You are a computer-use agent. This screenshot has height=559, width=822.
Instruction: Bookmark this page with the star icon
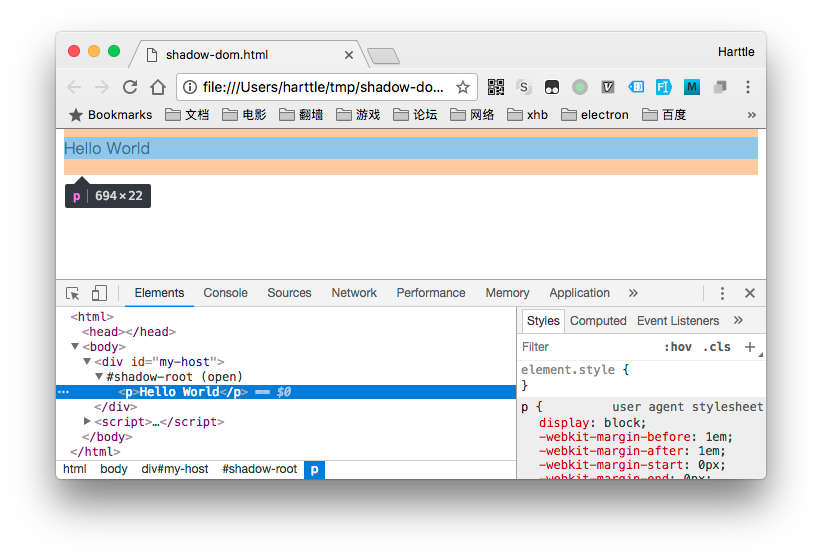[x=462, y=87]
